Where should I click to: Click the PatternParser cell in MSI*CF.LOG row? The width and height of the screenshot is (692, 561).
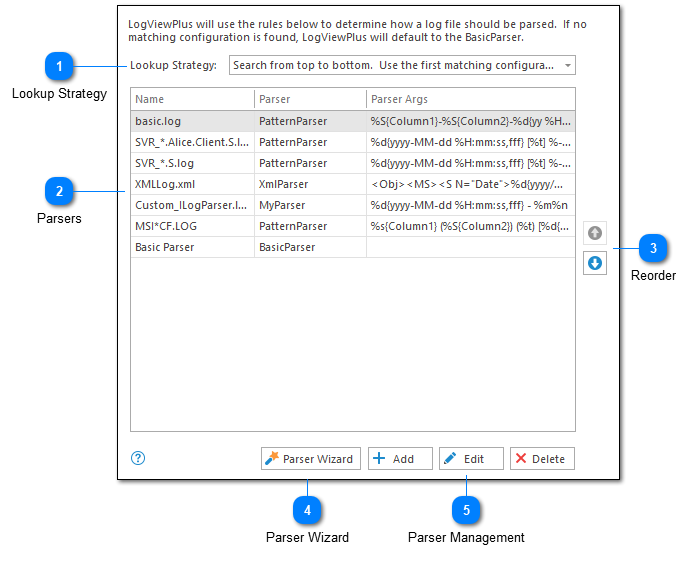[310, 226]
